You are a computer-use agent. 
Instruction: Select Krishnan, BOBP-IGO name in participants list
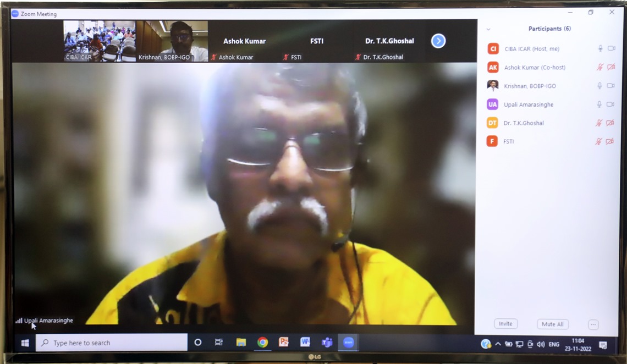[x=530, y=86]
